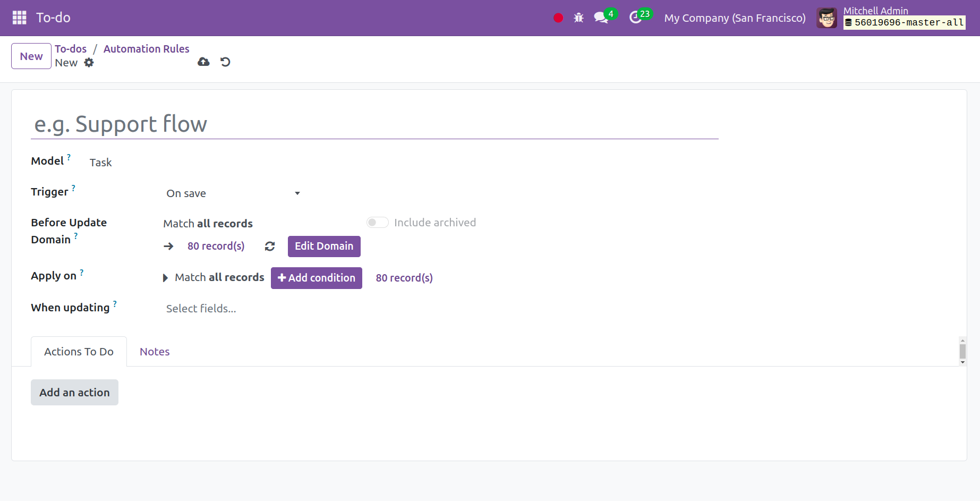
Task: Click the Model field value Task
Action: tap(100, 163)
